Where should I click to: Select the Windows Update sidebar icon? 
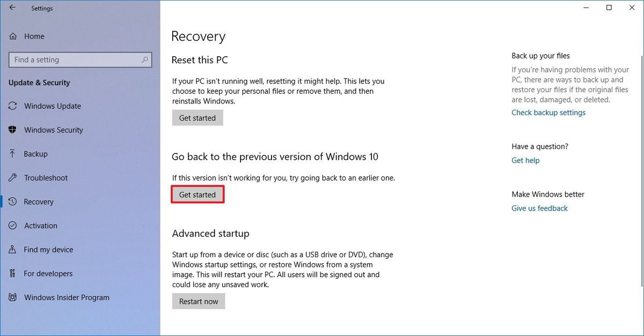coord(12,106)
